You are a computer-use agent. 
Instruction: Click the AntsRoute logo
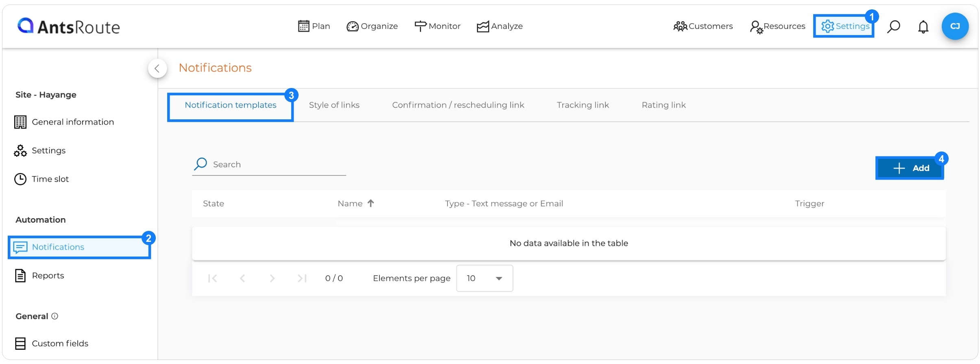pyautogui.click(x=68, y=26)
